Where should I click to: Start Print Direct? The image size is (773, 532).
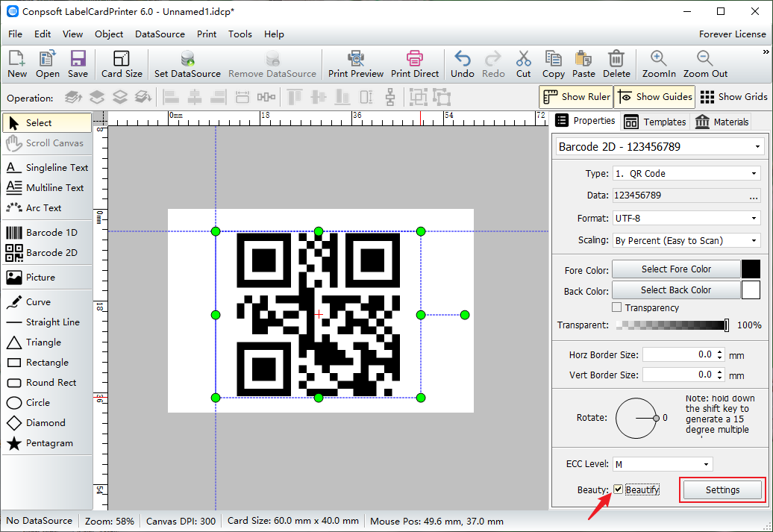click(415, 64)
